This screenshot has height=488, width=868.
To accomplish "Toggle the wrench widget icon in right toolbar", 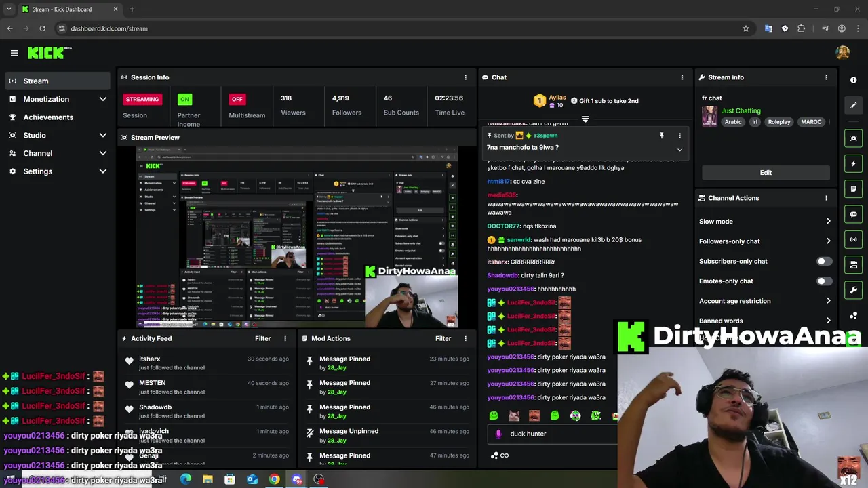I will [854, 290].
